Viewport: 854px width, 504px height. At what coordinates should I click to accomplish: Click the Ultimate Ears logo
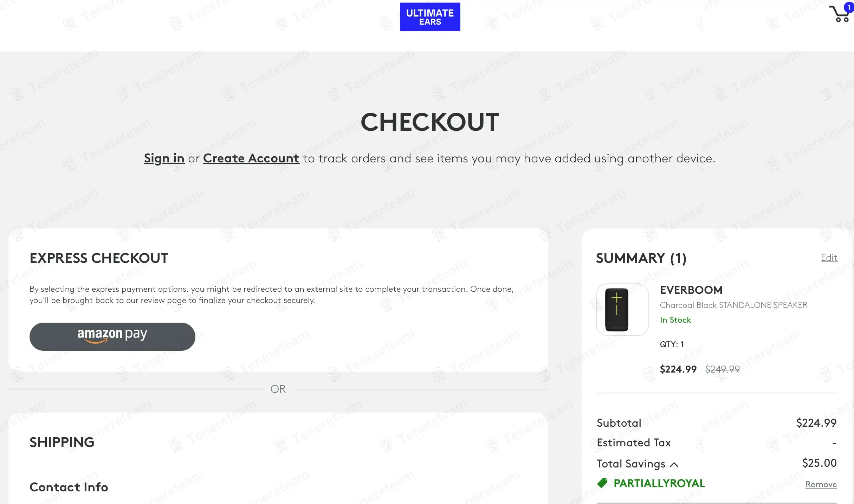(x=430, y=17)
